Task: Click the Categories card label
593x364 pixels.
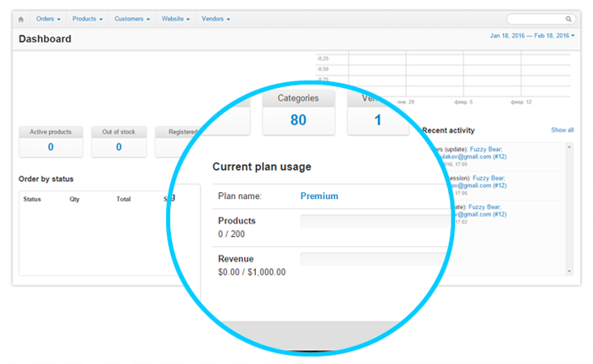Action: coord(298,98)
